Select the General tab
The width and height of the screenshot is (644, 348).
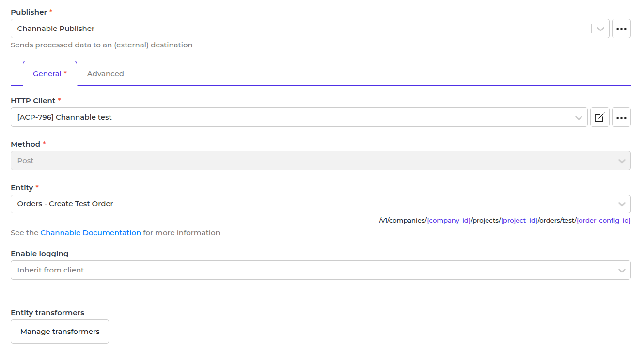coord(49,74)
